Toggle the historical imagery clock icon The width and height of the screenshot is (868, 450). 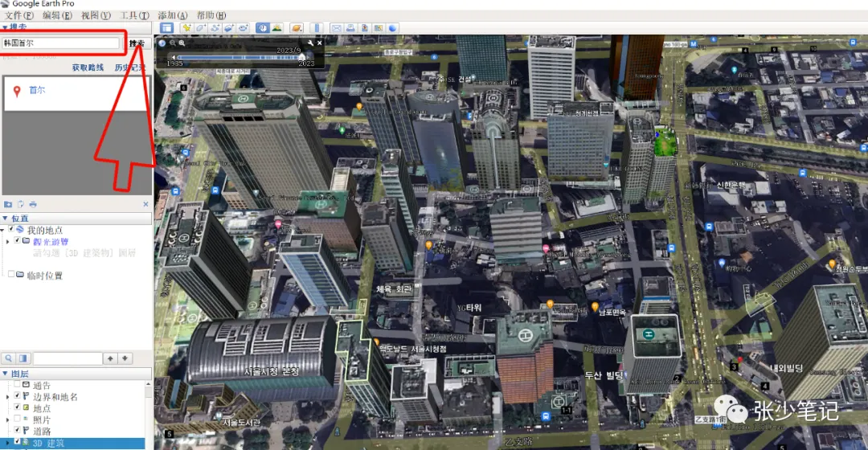click(262, 27)
